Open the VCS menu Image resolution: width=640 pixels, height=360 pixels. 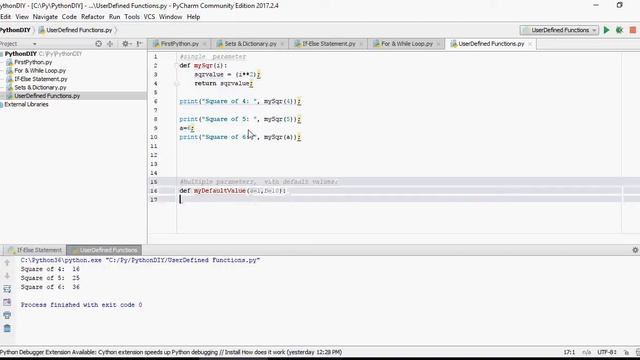tap(149, 17)
